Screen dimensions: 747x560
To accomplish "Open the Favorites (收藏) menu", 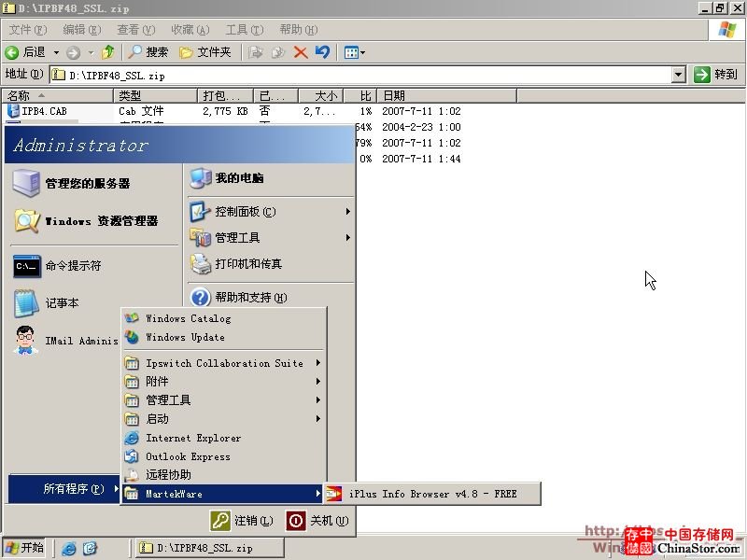I will (x=190, y=30).
